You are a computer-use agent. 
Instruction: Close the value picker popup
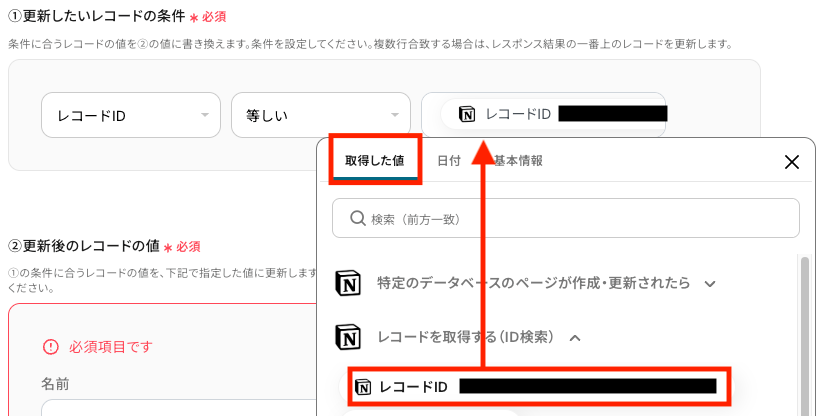[x=791, y=162]
